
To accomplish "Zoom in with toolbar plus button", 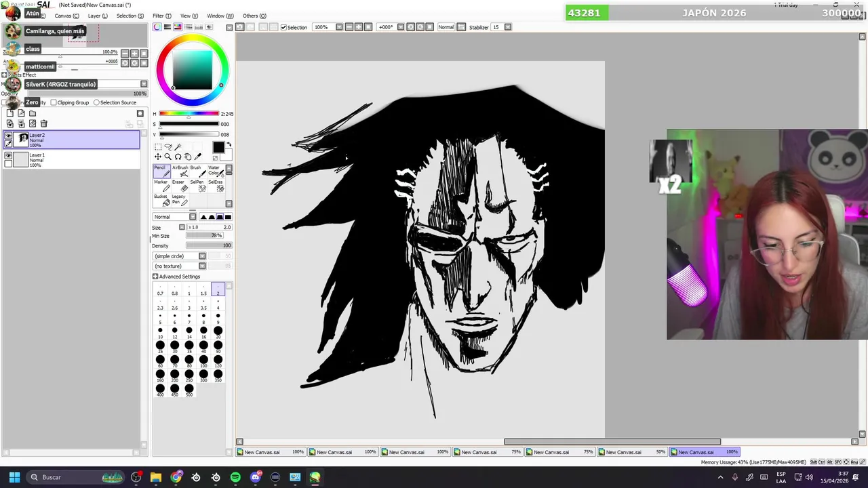I will pyautogui.click(x=359, y=27).
